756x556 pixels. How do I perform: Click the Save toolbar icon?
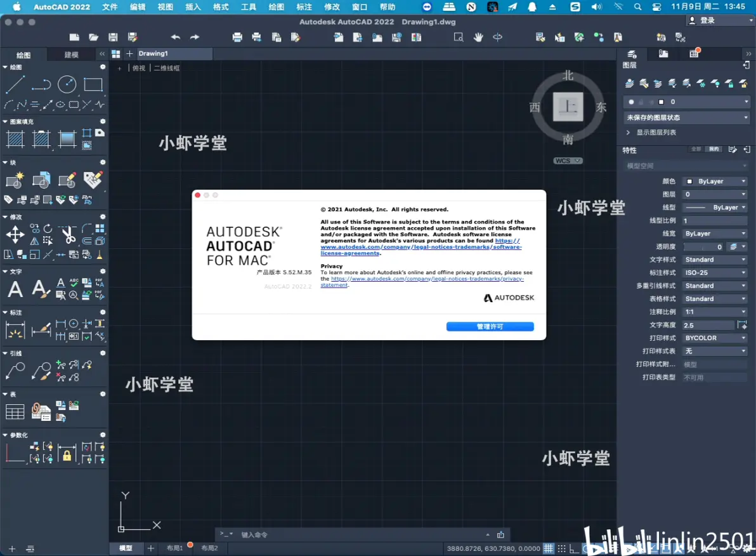[x=113, y=37]
